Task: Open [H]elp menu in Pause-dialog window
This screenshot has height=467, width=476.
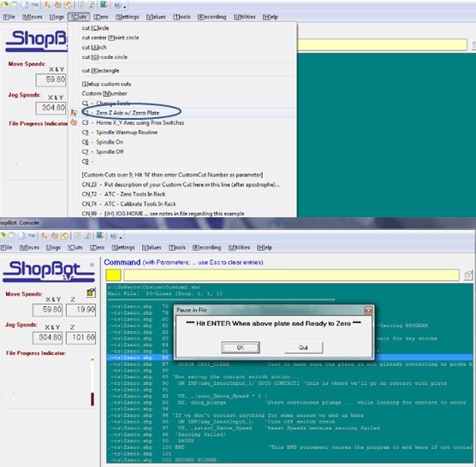Action: click(265, 247)
